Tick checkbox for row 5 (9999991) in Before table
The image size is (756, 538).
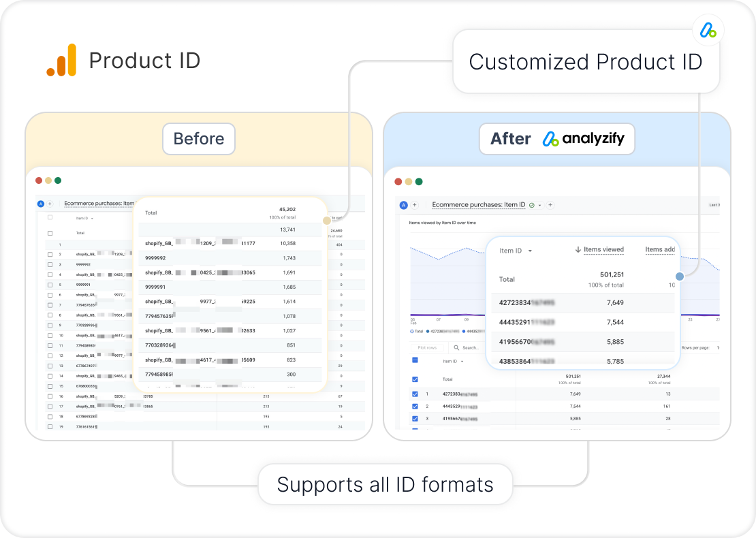[50, 285]
